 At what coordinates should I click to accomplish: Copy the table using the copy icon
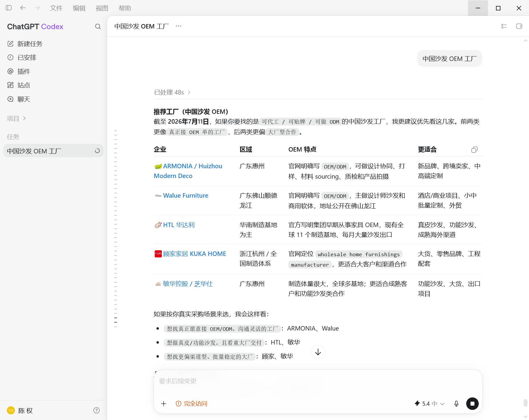click(x=475, y=150)
